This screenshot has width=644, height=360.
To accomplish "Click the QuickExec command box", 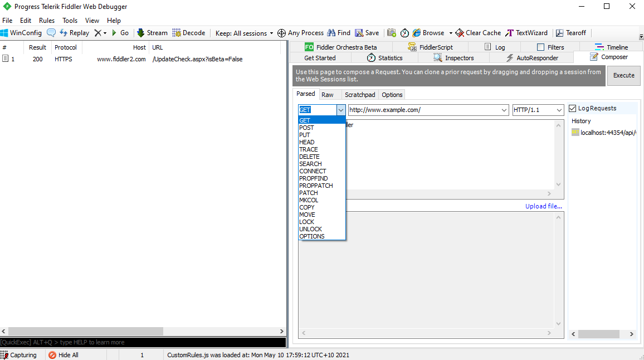I will (143, 342).
